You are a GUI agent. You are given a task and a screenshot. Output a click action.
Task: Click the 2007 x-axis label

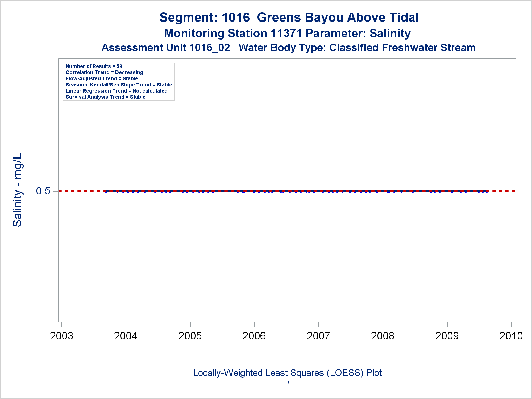pyautogui.click(x=318, y=336)
